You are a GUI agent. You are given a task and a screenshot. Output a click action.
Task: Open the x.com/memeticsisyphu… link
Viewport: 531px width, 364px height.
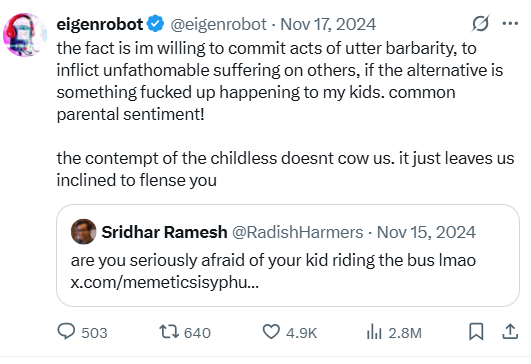click(x=165, y=283)
